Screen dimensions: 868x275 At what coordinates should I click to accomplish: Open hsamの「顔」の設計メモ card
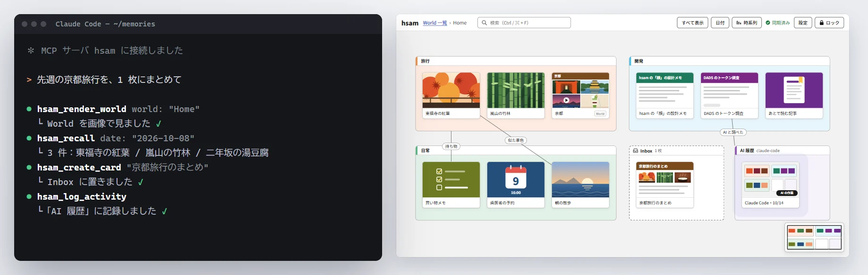pyautogui.click(x=665, y=95)
